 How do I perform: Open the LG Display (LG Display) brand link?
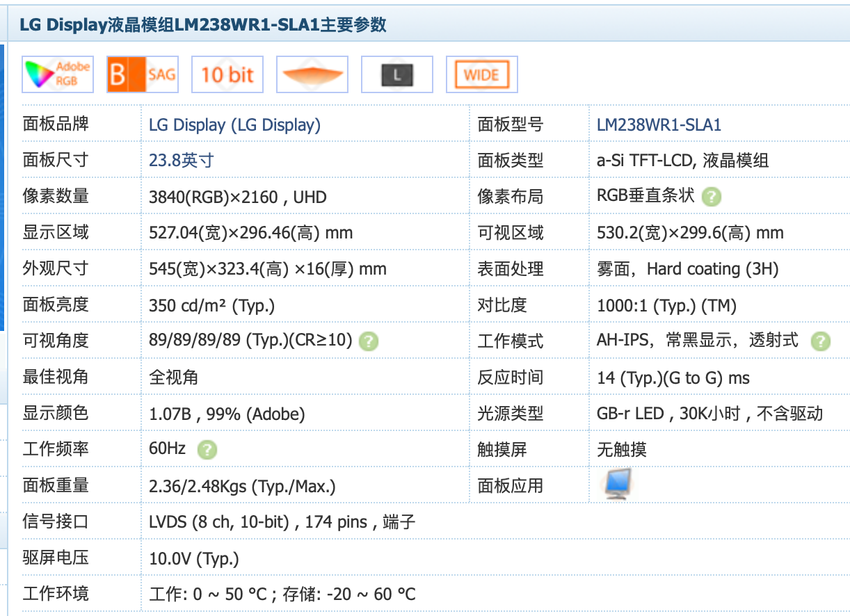[x=235, y=125]
